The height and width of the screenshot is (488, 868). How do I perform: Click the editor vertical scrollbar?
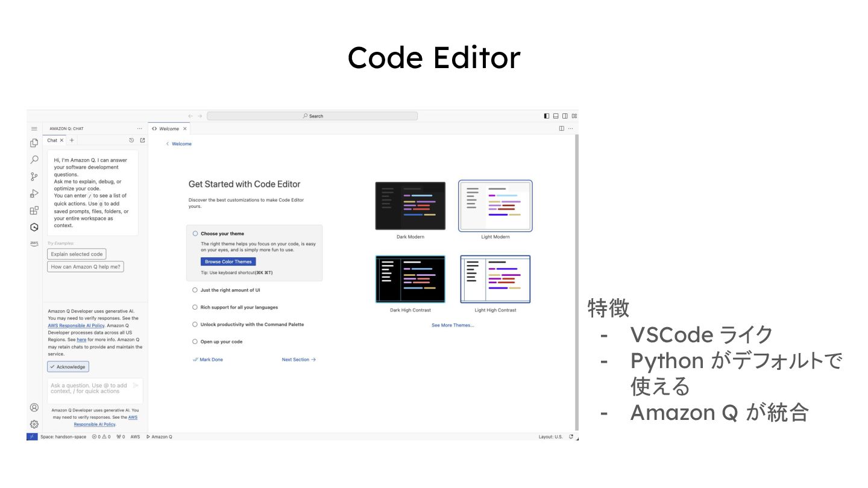click(x=576, y=283)
